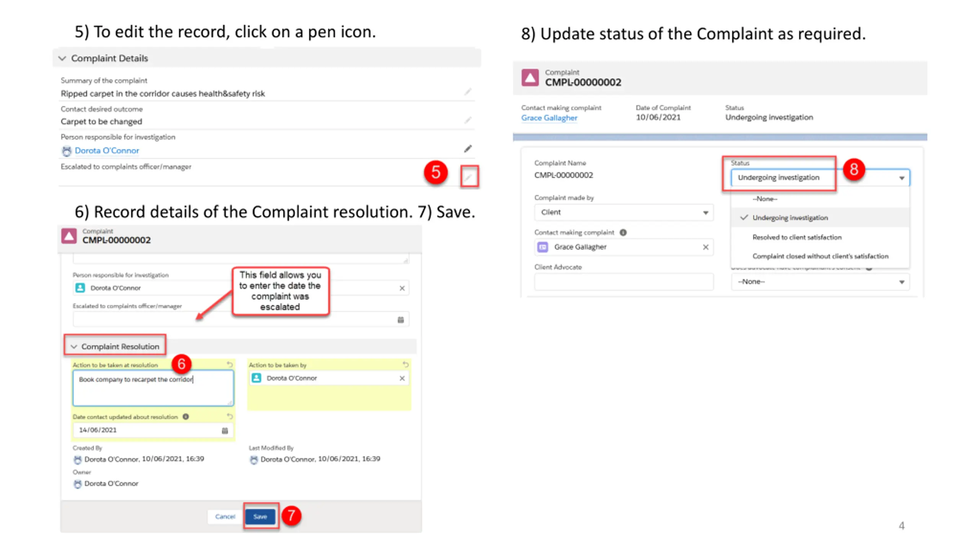This screenshot has width=980, height=551.
Task: Clear Dorota O'Connor from Action to be taken by
Action: pyautogui.click(x=402, y=378)
